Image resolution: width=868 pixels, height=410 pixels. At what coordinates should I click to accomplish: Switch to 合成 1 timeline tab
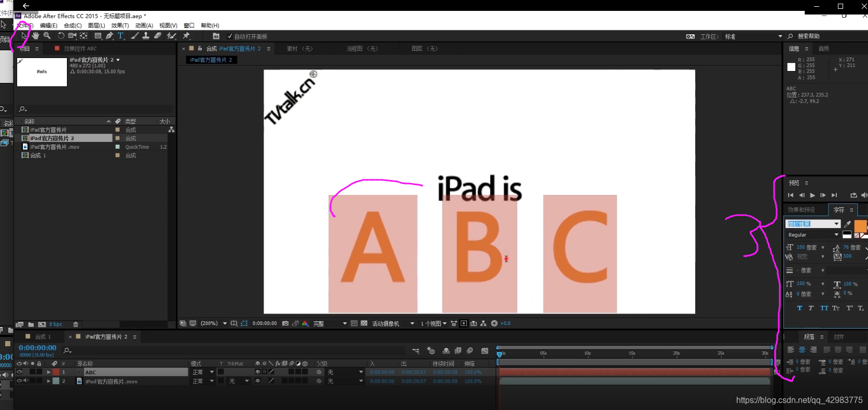(x=43, y=337)
